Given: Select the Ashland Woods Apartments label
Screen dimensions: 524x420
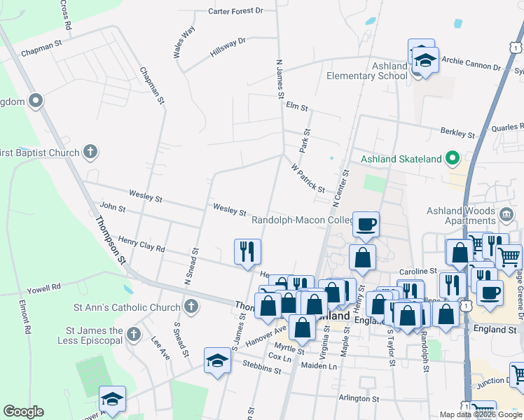Looking at the screenshot, I should (x=461, y=216).
